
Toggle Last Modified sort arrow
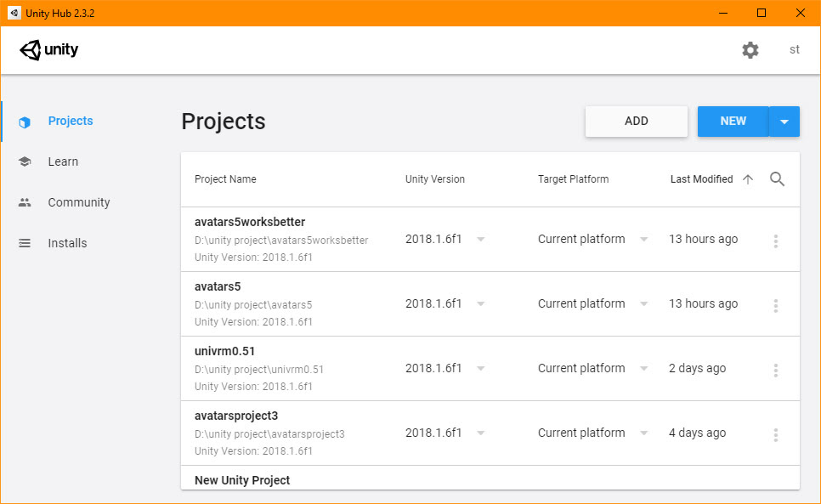point(748,179)
